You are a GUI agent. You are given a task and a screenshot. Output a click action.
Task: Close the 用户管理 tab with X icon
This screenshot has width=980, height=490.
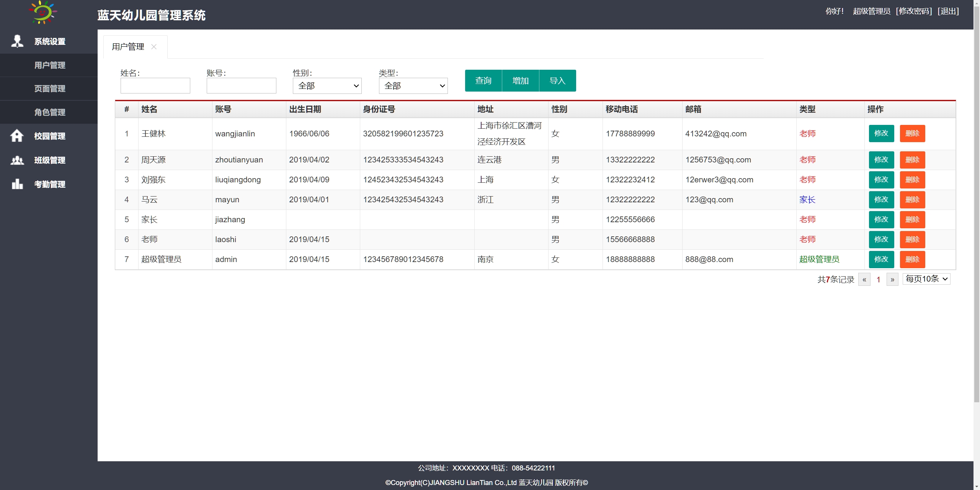click(x=154, y=47)
